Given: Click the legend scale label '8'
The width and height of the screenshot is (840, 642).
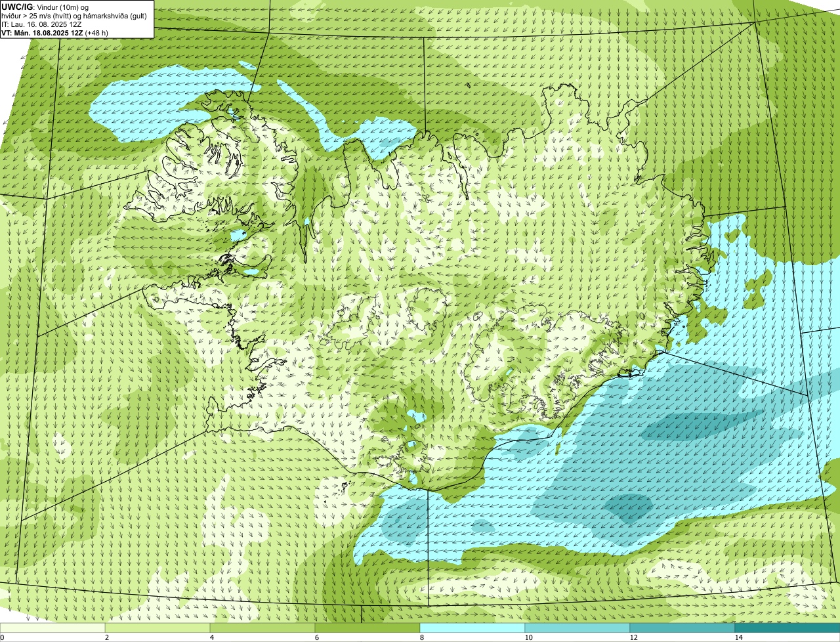Looking at the screenshot, I should coord(422,637).
